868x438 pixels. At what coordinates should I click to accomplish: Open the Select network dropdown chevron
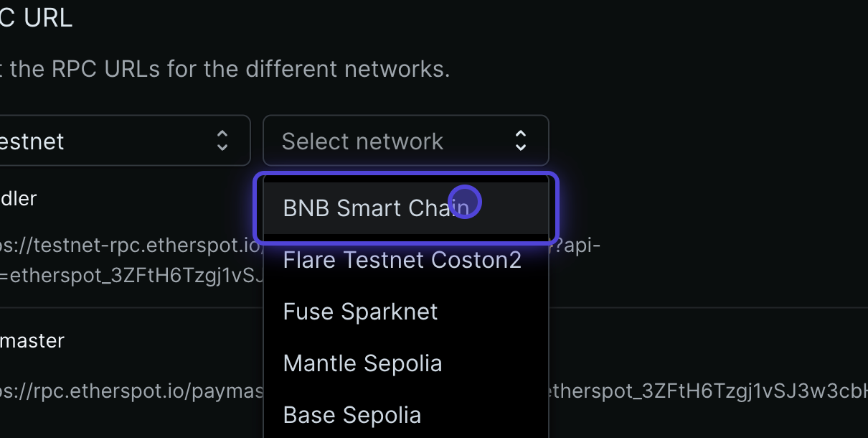[521, 141]
